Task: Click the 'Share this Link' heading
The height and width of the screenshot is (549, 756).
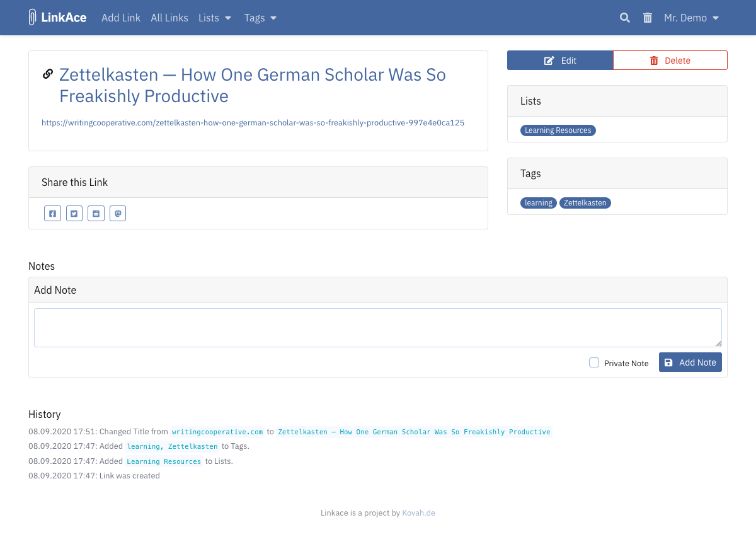Action: pyautogui.click(x=74, y=182)
